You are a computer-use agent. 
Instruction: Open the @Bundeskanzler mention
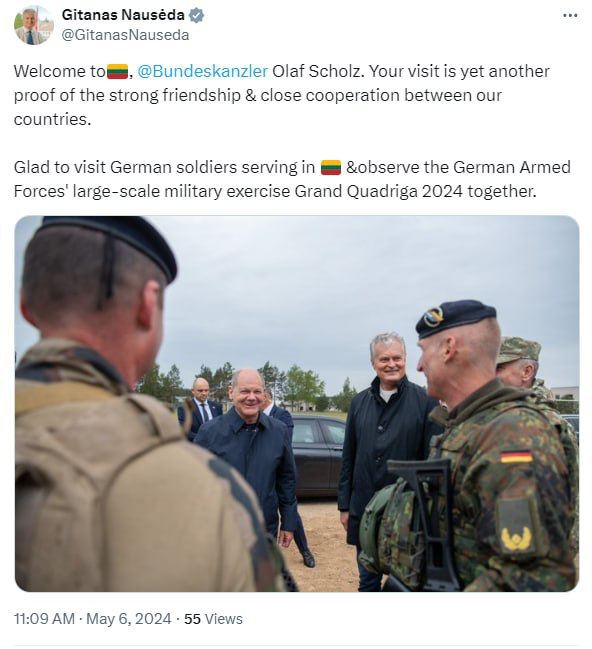202,71
